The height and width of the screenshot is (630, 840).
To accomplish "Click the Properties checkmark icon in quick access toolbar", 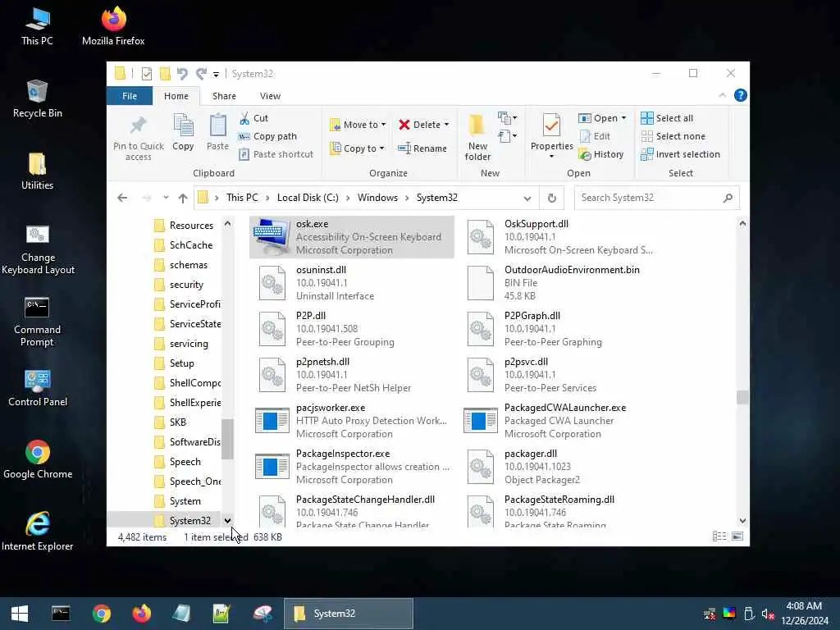I will tap(146, 73).
